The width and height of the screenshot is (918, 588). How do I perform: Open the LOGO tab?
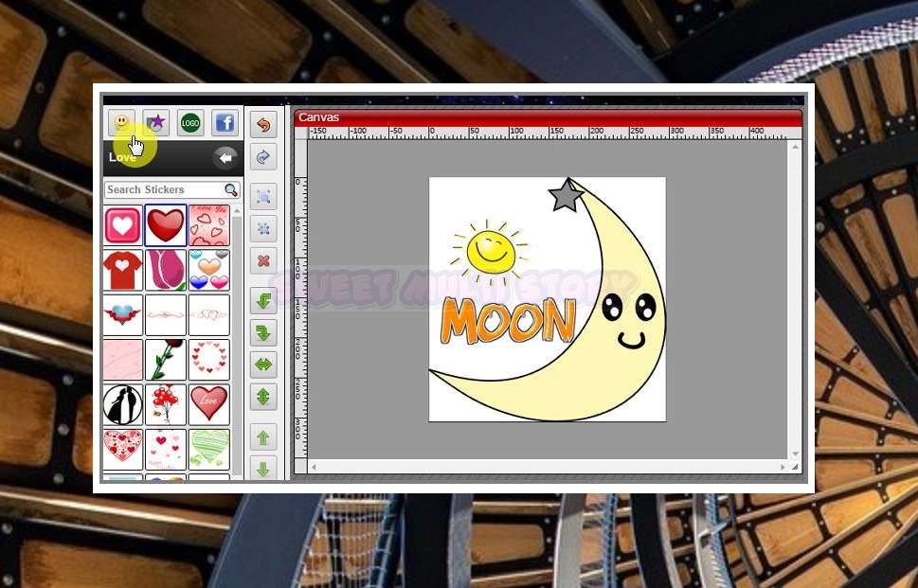coord(190,123)
